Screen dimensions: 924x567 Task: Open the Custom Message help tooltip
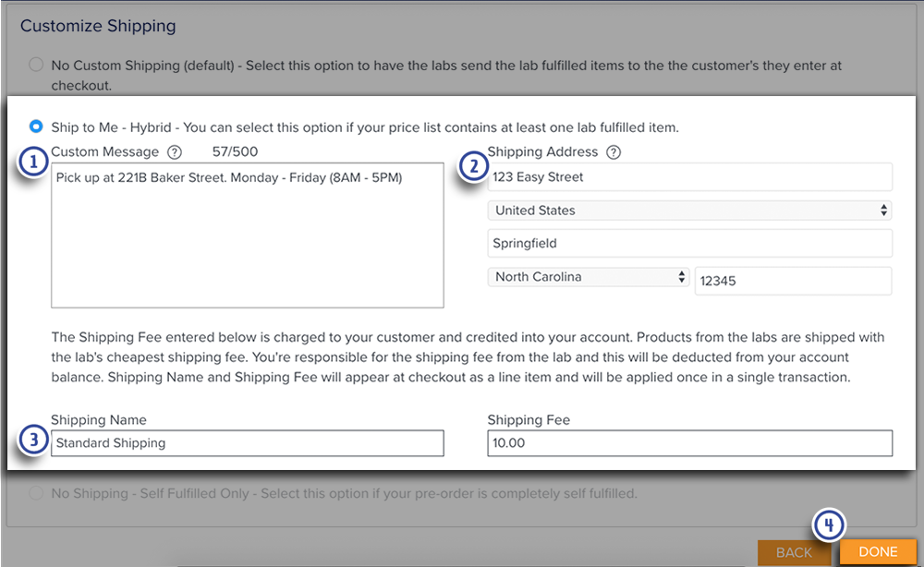coord(175,151)
